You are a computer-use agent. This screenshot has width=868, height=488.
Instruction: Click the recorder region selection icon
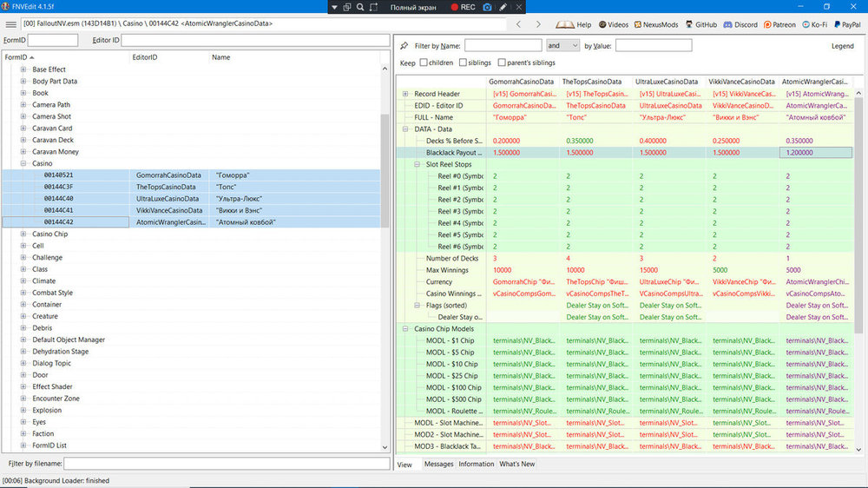coord(373,7)
